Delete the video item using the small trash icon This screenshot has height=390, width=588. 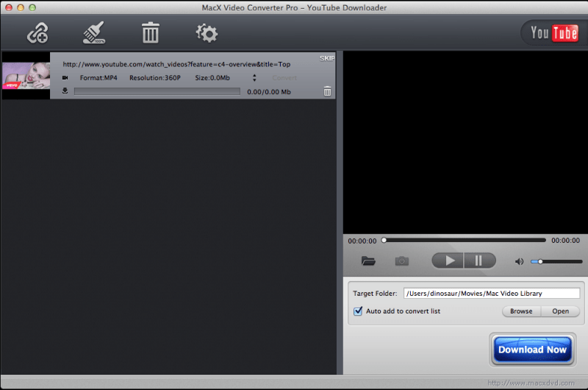pos(327,91)
